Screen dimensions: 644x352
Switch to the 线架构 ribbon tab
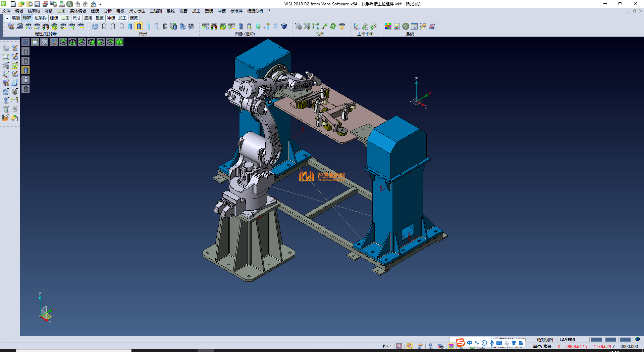coord(40,18)
